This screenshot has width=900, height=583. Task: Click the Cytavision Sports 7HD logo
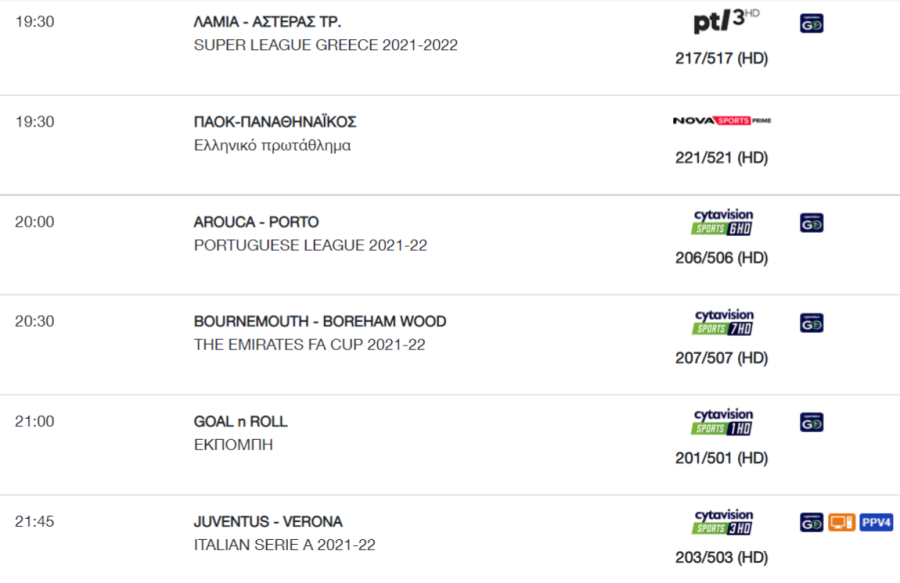point(723,322)
